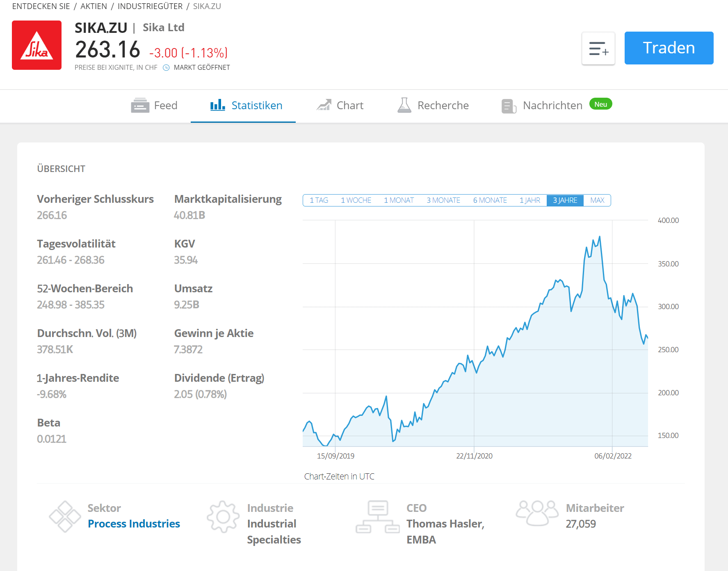The image size is (728, 571).
Task: Select the 3 JAHRE chart range
Action: point(565,200)
